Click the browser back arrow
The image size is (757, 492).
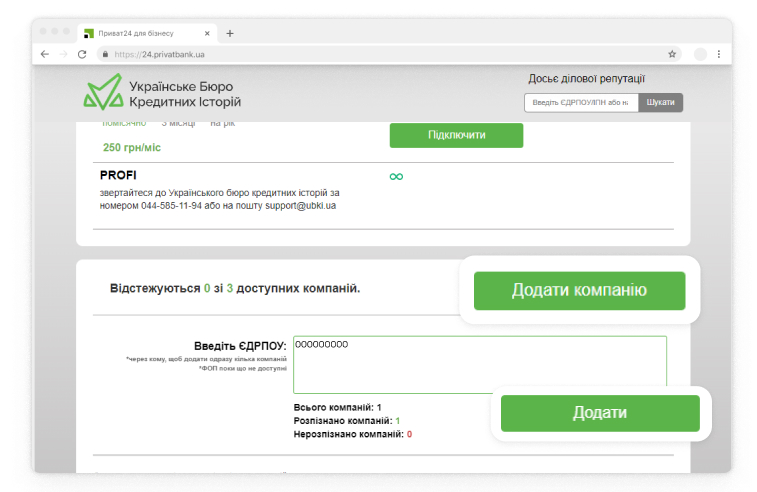pos(45,54)
